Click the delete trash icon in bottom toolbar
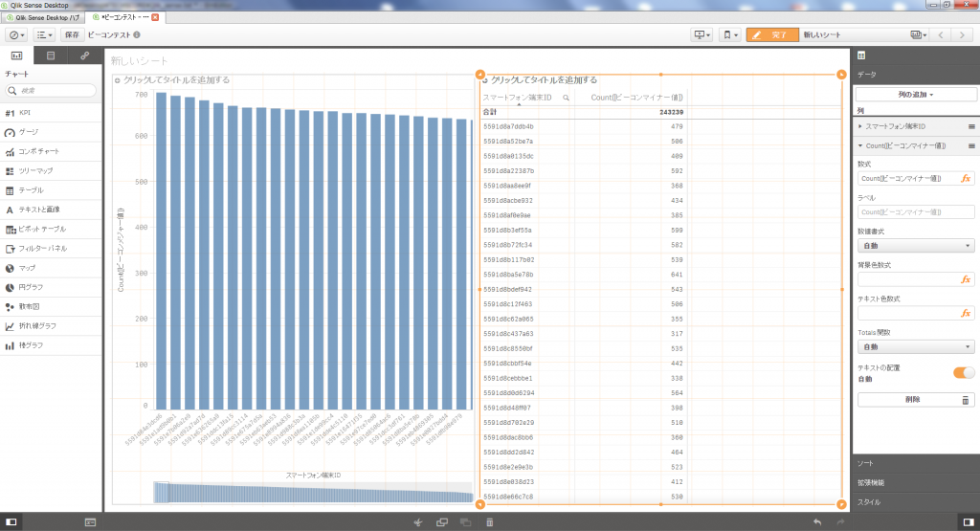The width and height of the screenshot is (980, 531). (x=489, y=522)
